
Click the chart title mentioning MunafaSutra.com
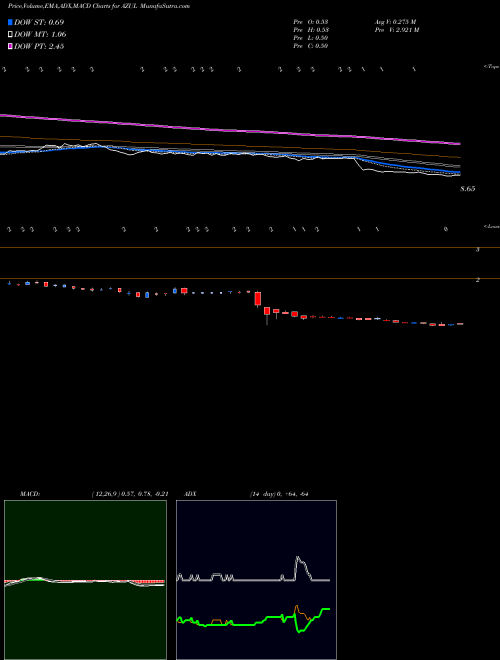pyautogui.click(x=98, y=6)
